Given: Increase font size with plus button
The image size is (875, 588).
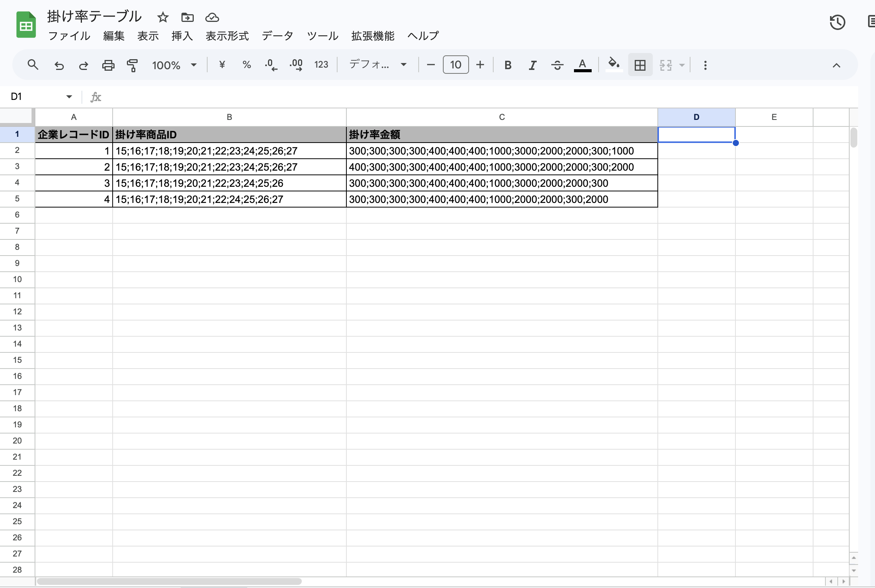Looking at the screenshot, I should [x=480, y=65].
